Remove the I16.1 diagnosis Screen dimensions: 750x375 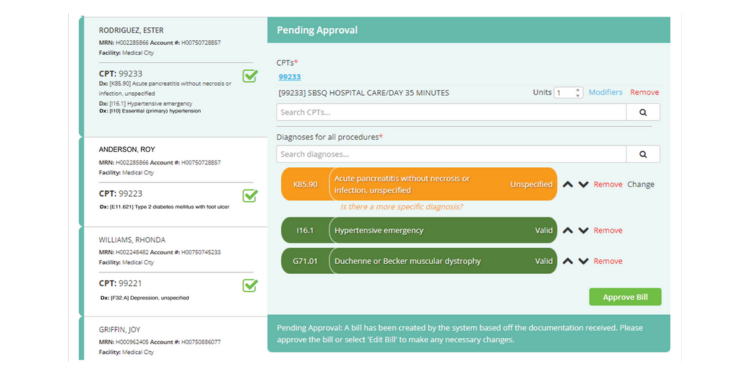pos(608,231)
